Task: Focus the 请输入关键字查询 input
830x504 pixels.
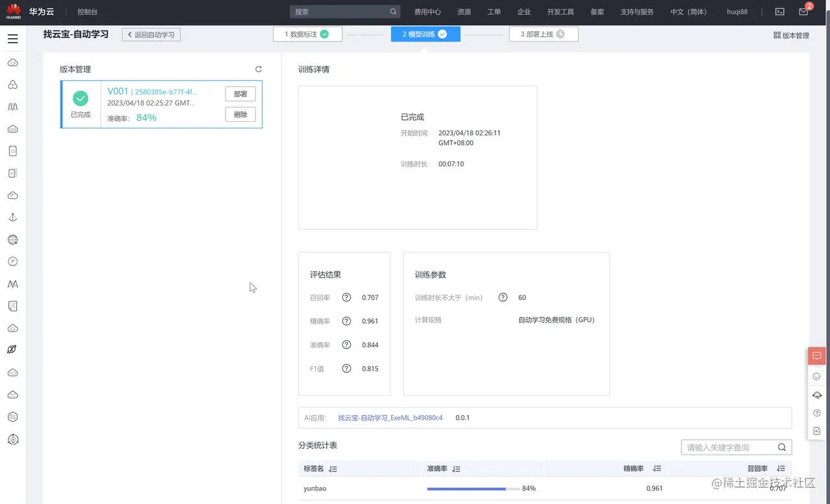Action: tap(736, 447)
